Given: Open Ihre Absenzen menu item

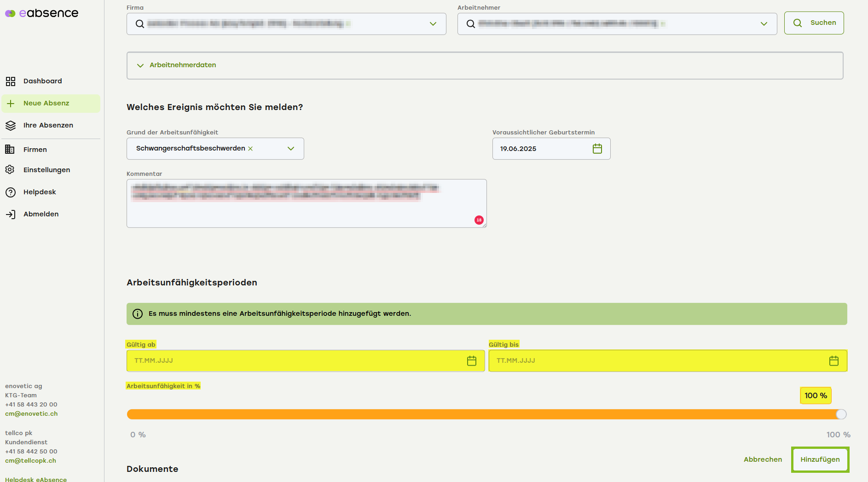Looking at the screenshot, I should coord(48,125).
